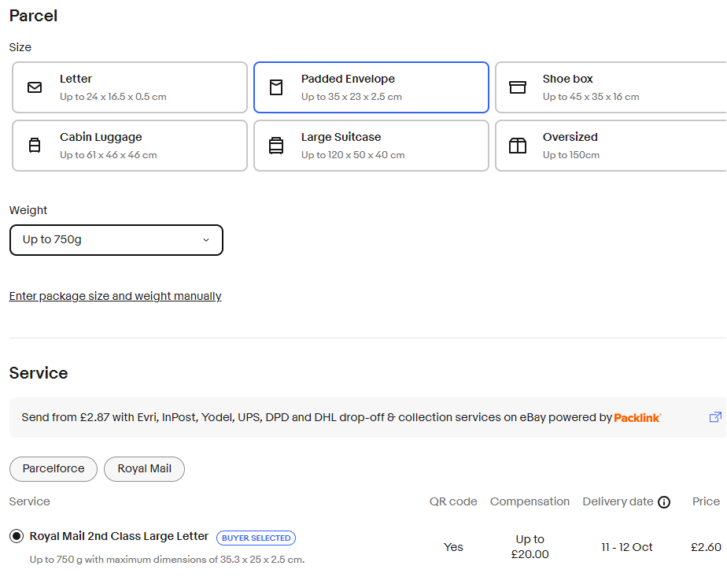
Task: Click the Packlink logo in the banner
Action: 637,418
